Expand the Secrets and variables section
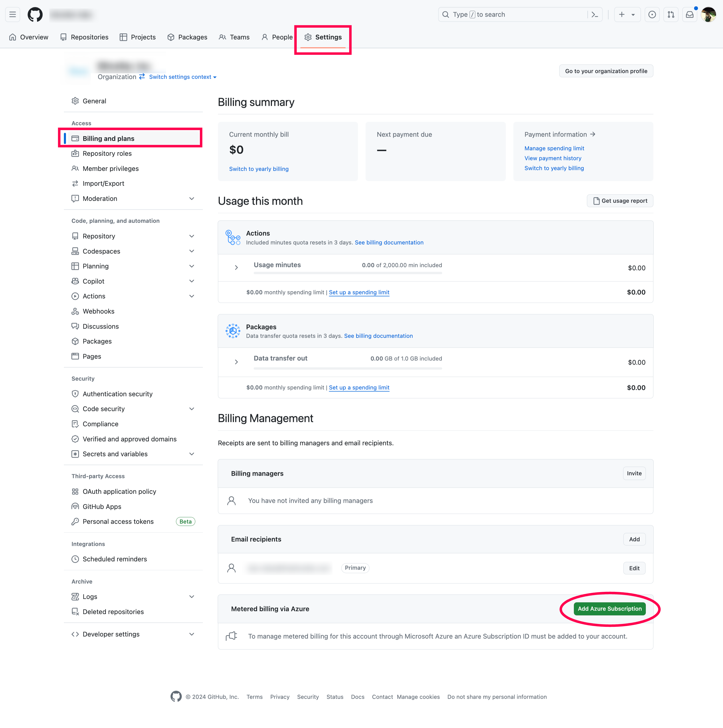The height and width of the screenshot is (728, 723). click(x=192, y=454)
